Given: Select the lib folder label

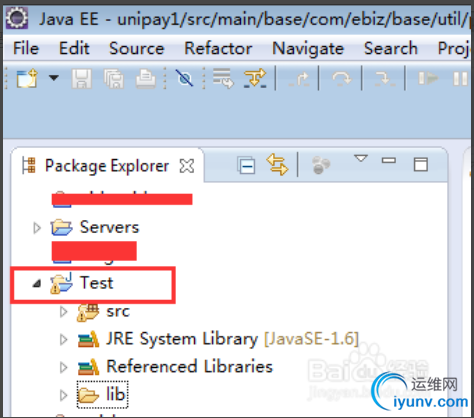Looking at the screenshot, I should (x=116, y=394).
